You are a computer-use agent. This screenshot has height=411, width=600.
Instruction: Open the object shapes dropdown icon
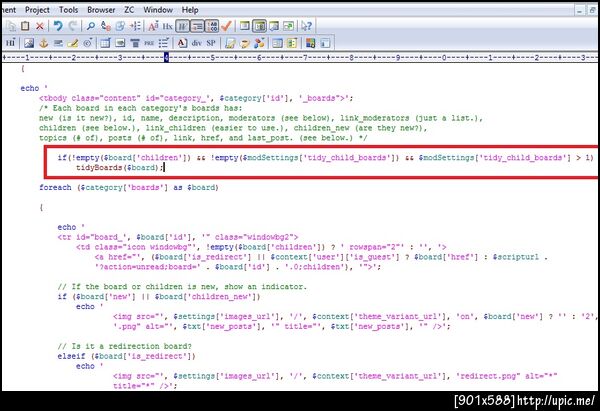[259, 43]
